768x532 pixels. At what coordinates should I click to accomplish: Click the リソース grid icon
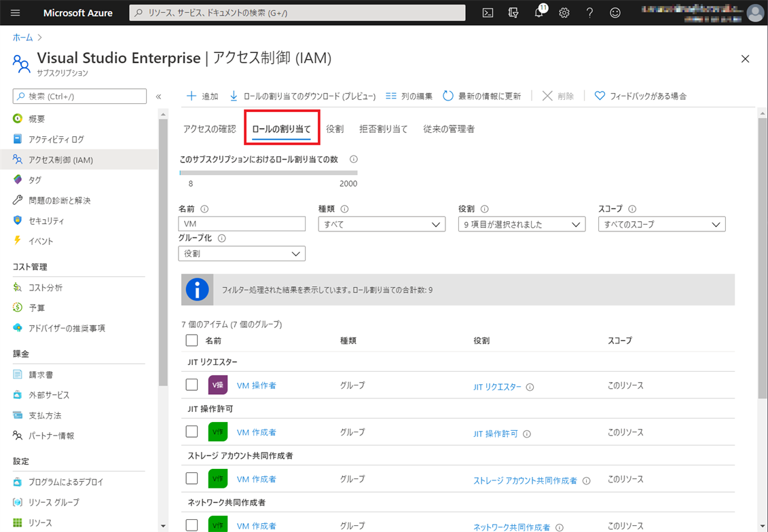(18, 522)
